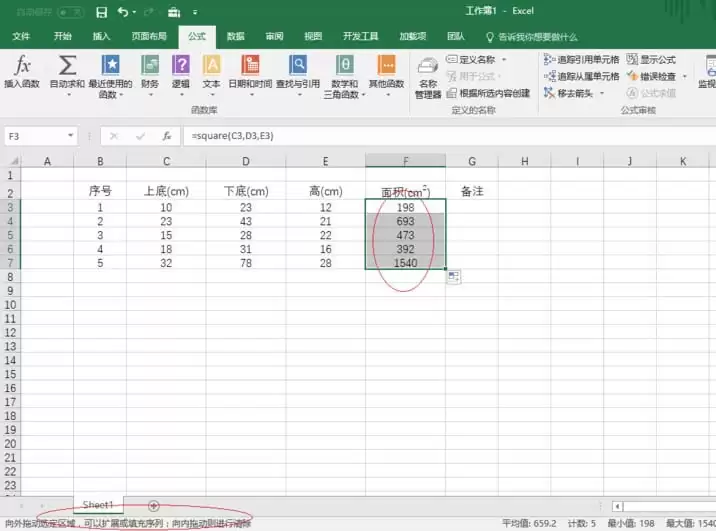The image size is (716, 531).
Task: Click the formula bar input showing =square(C3,D3,E3)
Action: point(449,136)
